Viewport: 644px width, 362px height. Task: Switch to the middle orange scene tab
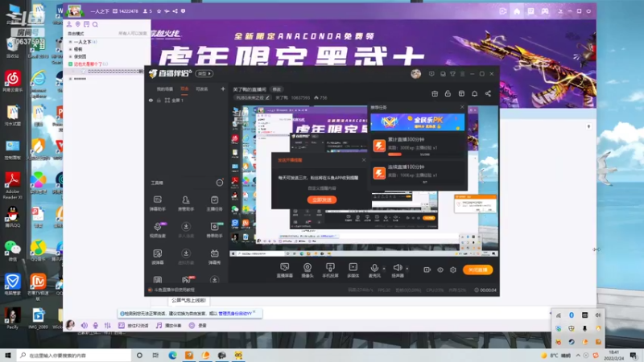pos(184,88)
